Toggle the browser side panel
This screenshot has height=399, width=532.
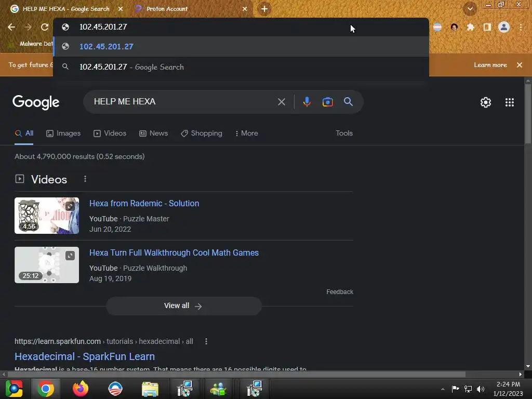pyautogui.click(x=487, y=27)
